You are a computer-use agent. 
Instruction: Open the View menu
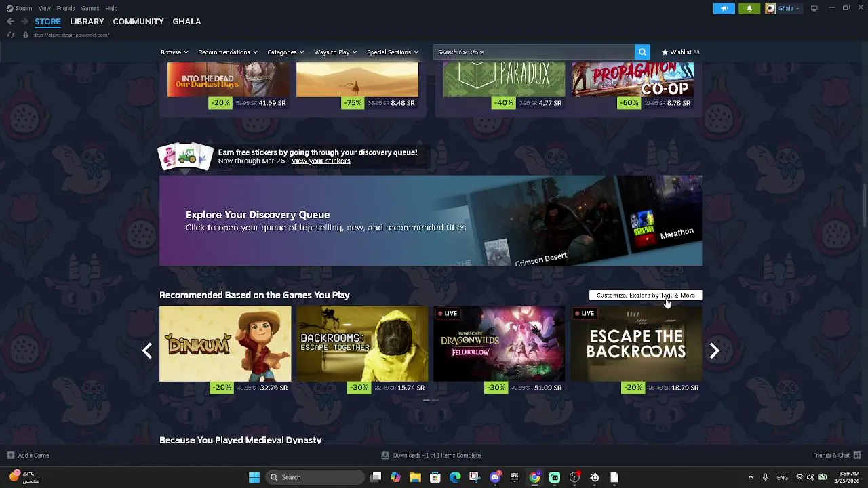click(x=44, y=8)
